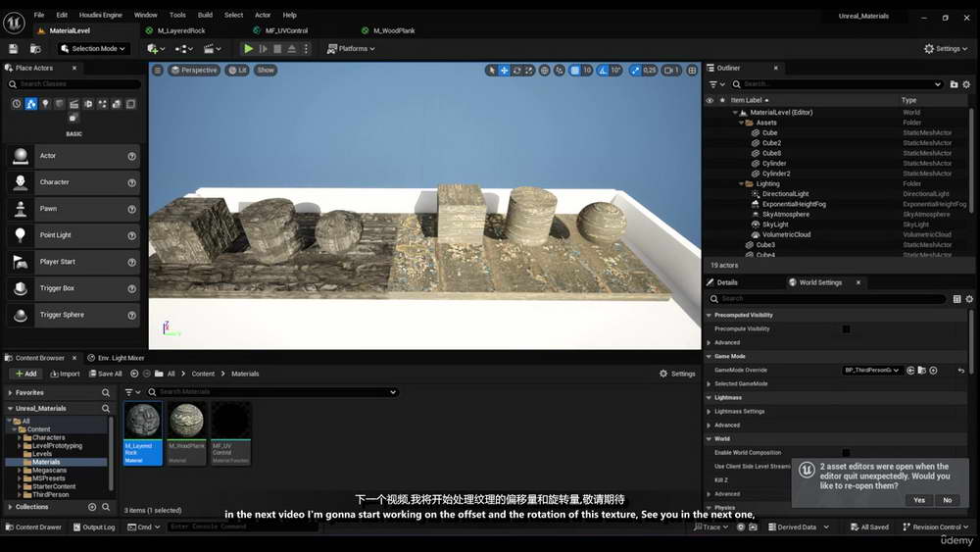Select the rotate gizmo tool in viewport
This screenshot has width=980, height=552.
pos(516,70)
